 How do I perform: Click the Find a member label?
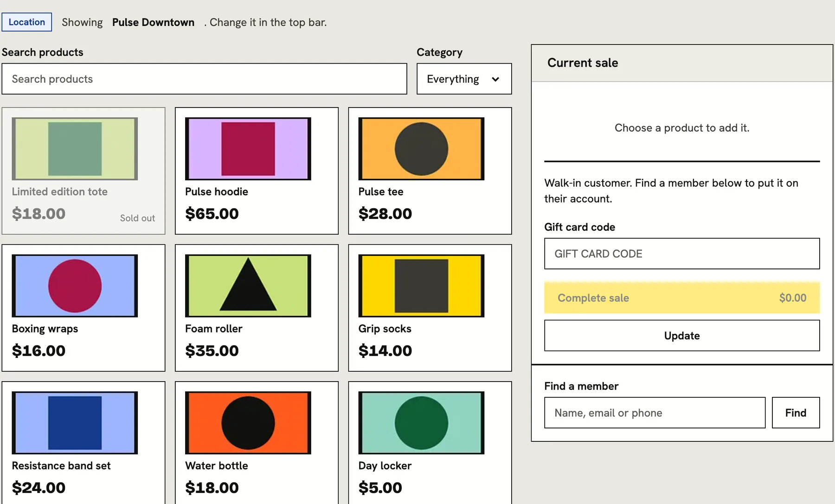tap(581, 386)
